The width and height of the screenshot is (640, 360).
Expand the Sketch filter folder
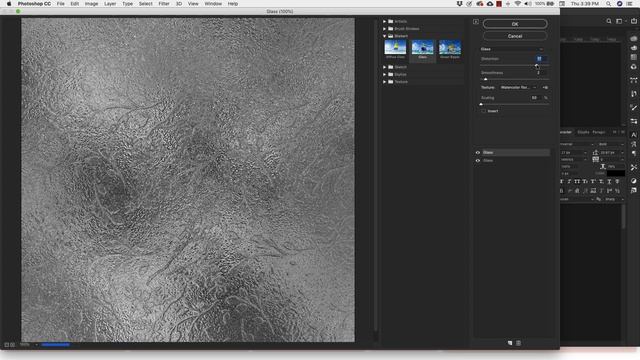coord(384,67)
